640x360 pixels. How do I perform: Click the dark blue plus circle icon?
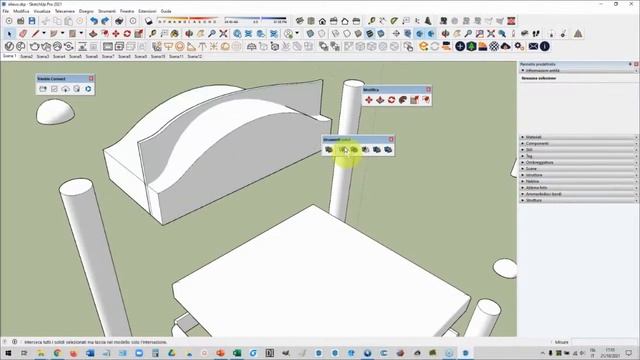point(460,47)
